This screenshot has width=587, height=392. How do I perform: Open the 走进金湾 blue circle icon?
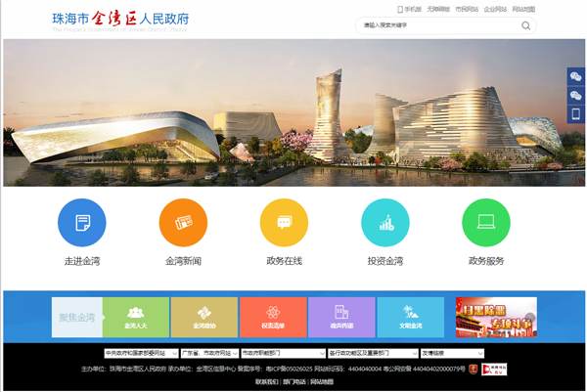(82, 222)
